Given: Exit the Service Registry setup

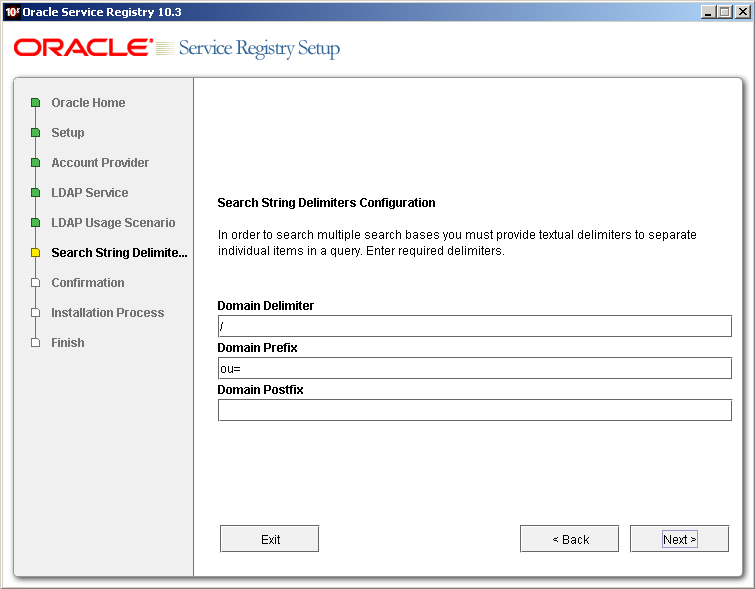Looking at the screenshot, I should coord(269,538).
